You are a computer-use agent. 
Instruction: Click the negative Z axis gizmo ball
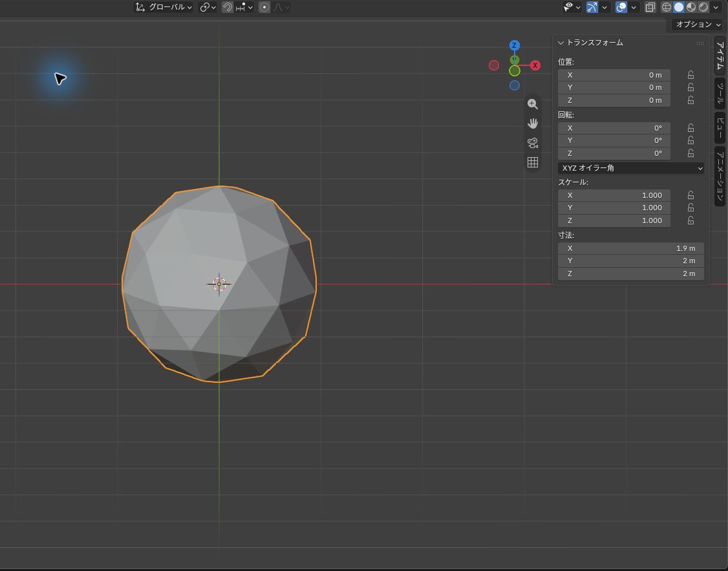coord(515,85)
